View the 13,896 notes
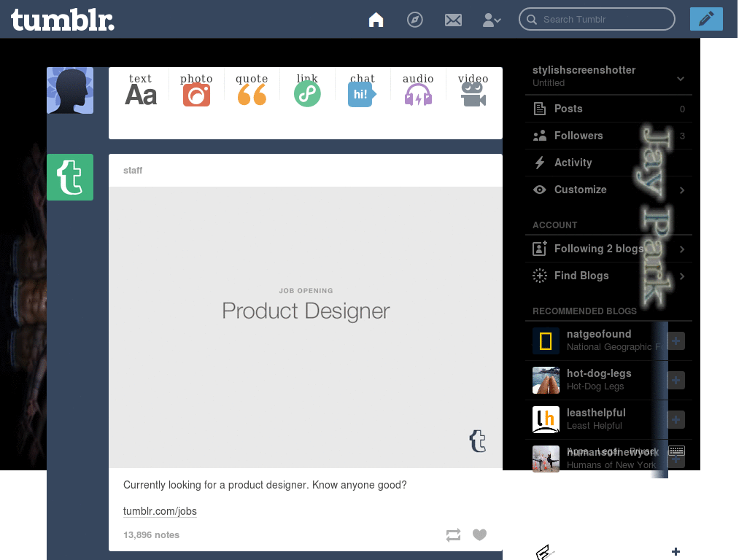 (x=152, y=534)
